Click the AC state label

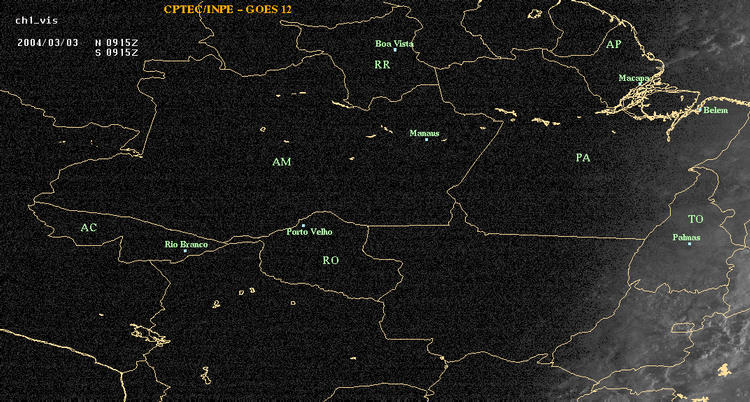(x=88, y=228)
